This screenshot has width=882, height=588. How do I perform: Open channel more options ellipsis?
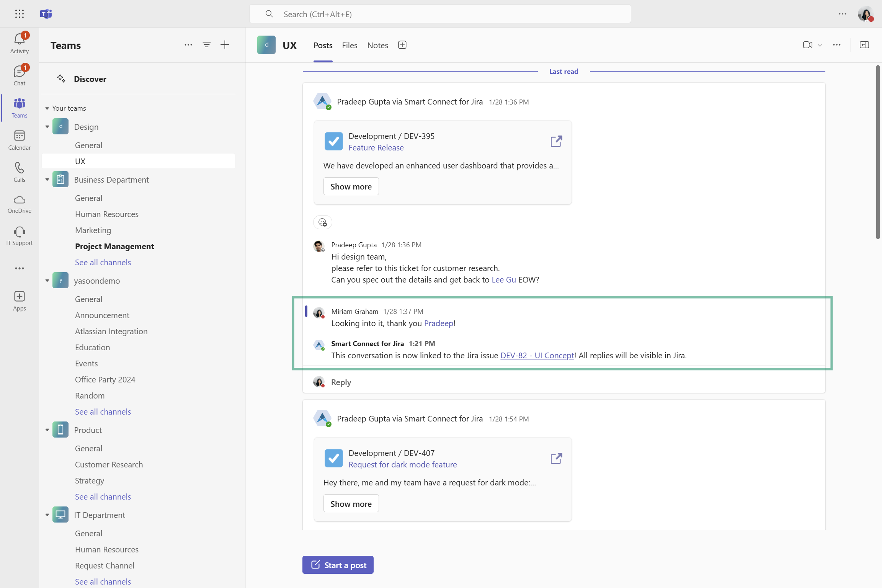[x=837, y=45]
